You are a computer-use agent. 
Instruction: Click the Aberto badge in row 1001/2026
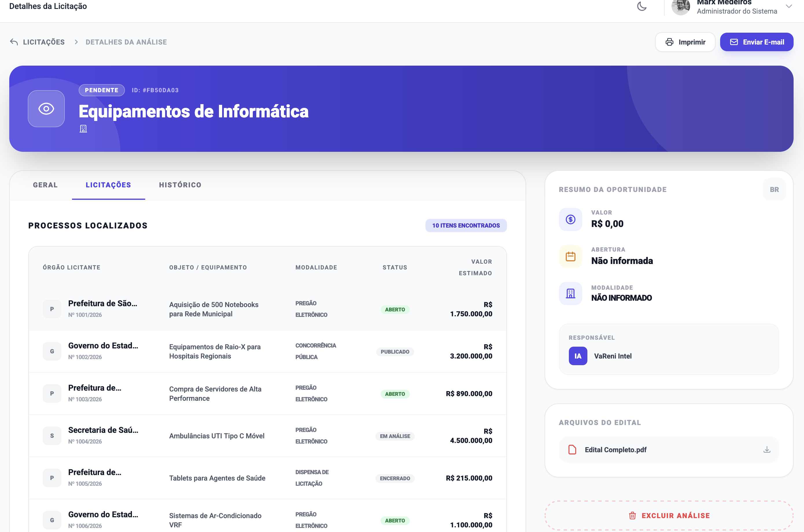point(395,309)
